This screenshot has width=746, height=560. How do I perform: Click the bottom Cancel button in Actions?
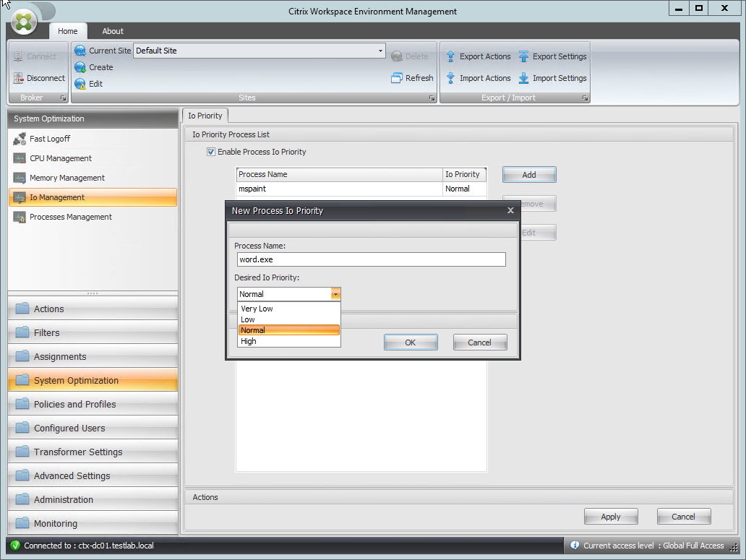coord(684,516)
